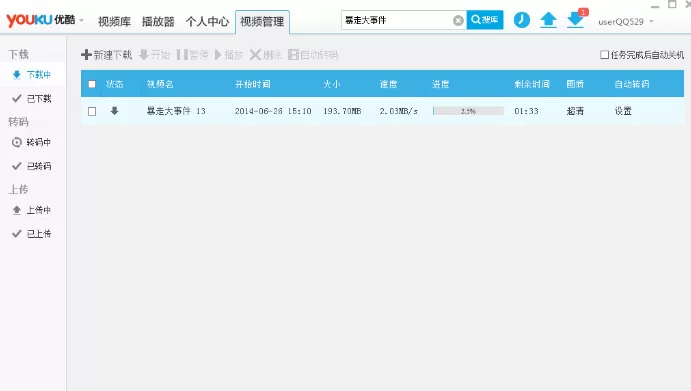Click the 进度 column header

tap(440, 84)
